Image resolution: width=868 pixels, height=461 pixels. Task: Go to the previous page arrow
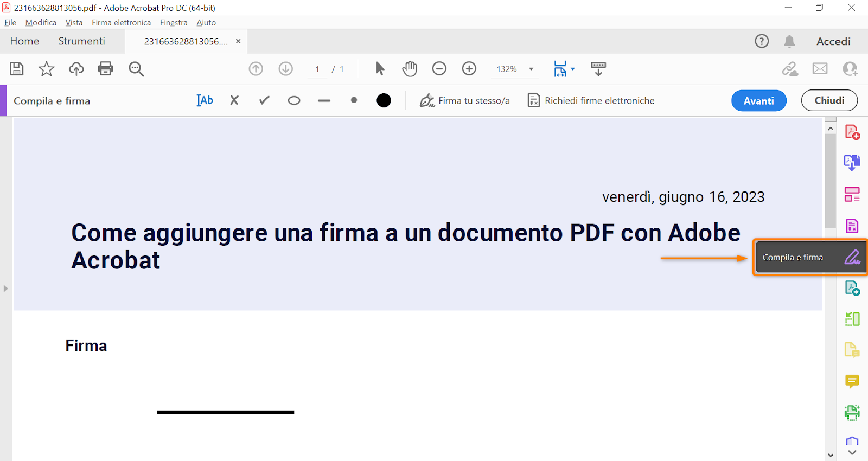(256, 69)
